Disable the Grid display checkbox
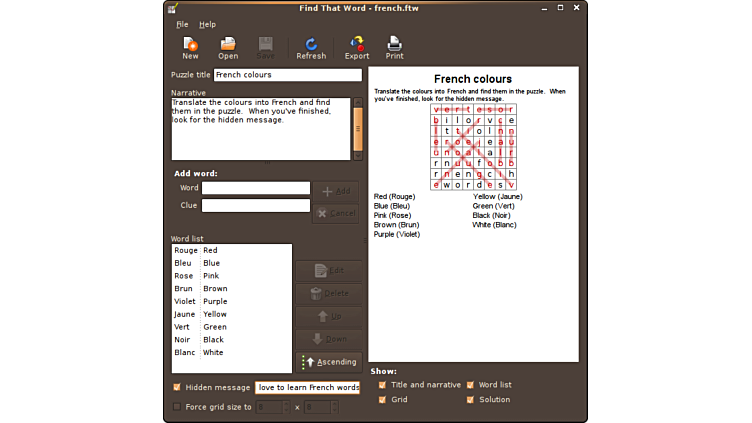This screenshot has height=423, width=752. coord(382,399)
